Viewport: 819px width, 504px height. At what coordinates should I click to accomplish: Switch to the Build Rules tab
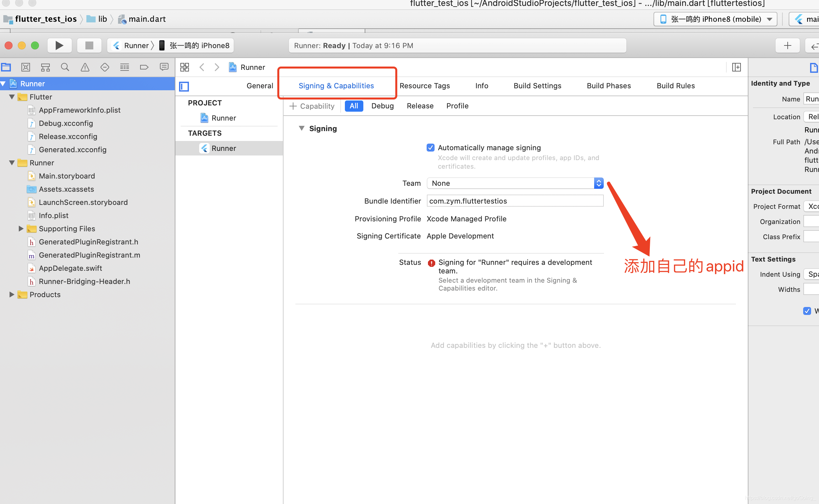[x=676, y=86]
